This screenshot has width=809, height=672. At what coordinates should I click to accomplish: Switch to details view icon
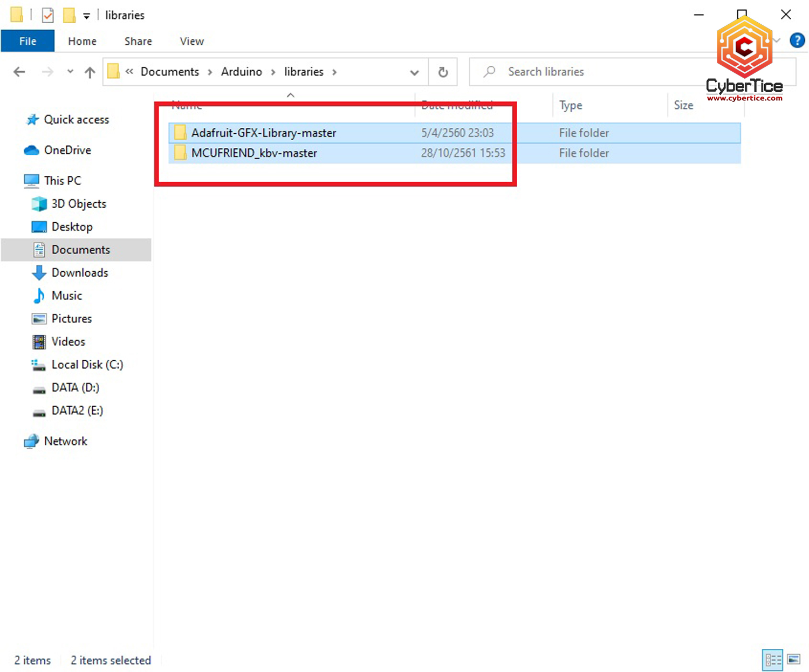click(773, 659)
